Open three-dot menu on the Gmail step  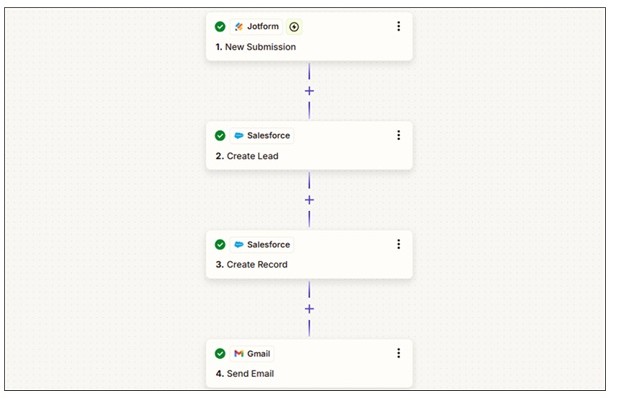[x=398, y=354]
